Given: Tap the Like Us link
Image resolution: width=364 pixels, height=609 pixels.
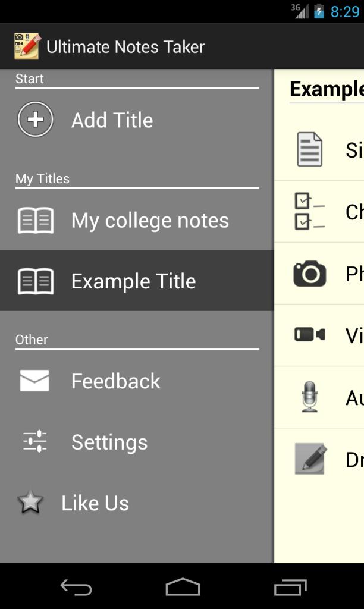Looking at the screenshot, I should point(95,503).
